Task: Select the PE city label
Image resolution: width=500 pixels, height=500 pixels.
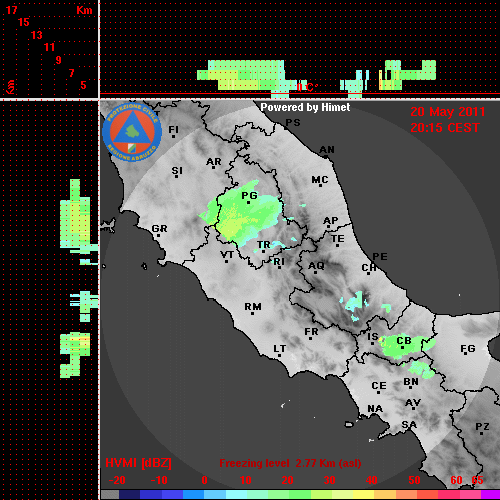Action: [380, 257]
